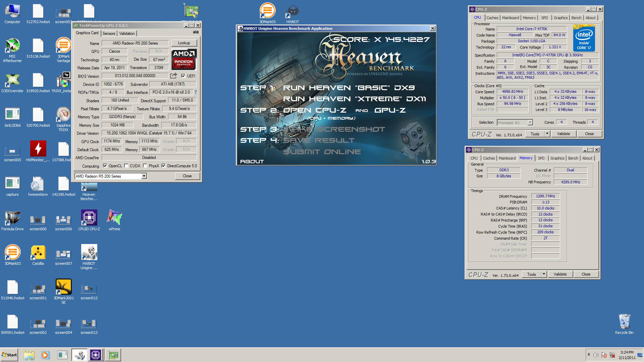Toggle CUDA checkbox in GPU-Z
The width and height of the screenshot is (644, 362).
[126, 166]
